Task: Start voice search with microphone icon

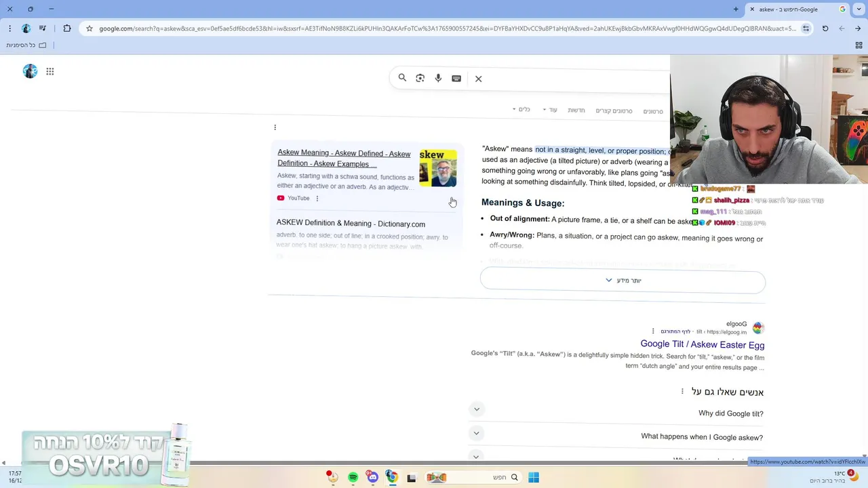Action: (438, 78)
